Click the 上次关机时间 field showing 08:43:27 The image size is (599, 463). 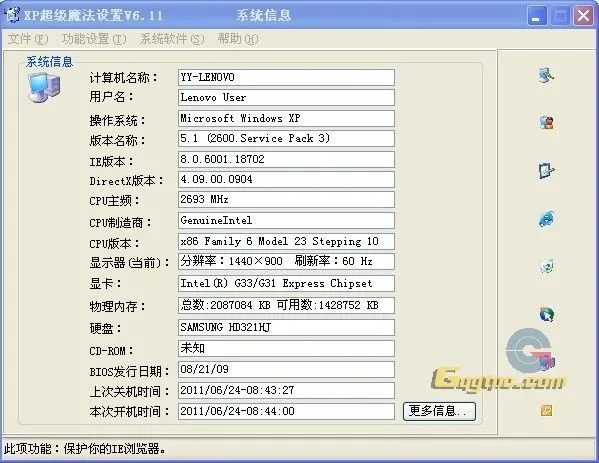pos(286,390)
